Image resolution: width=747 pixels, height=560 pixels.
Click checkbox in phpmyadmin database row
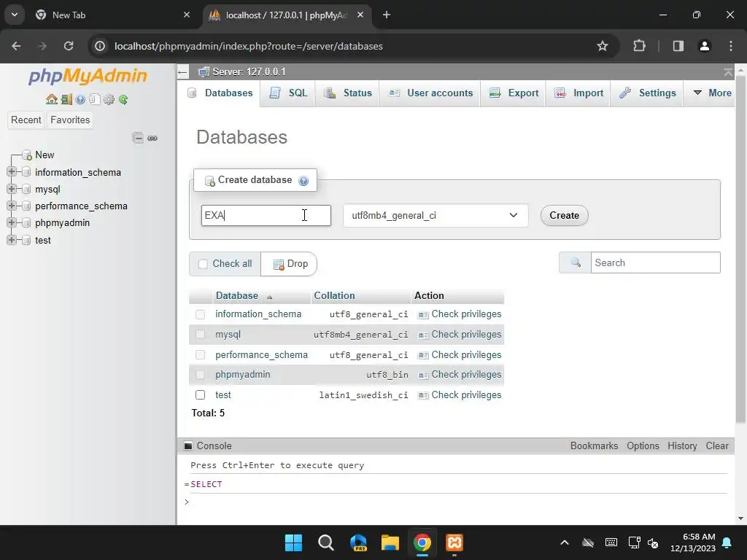tap(200, 375)
